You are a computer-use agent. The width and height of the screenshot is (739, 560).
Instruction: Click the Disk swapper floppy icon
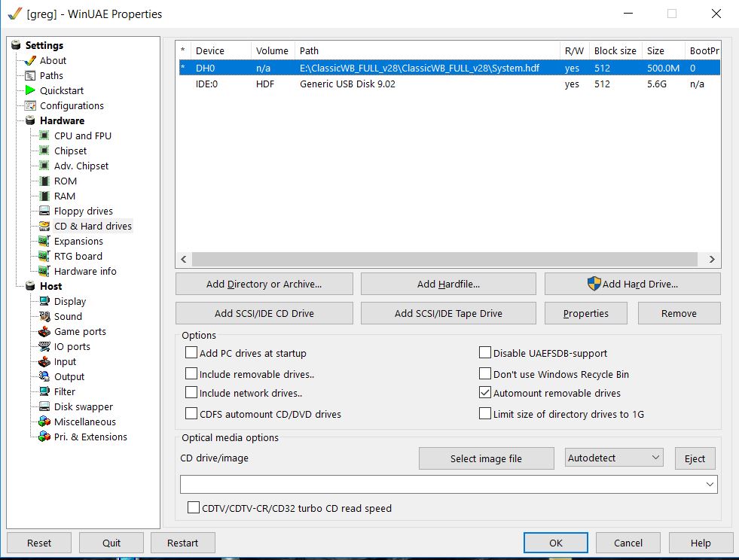point(44,406)
